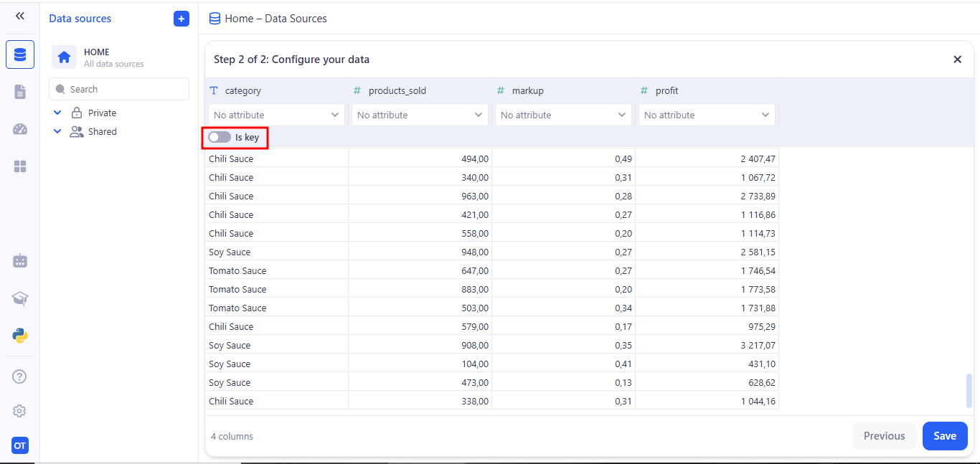This screenshot has width=980, height=464.
Task: Add new data source with plus button
Action: point(182,19)
